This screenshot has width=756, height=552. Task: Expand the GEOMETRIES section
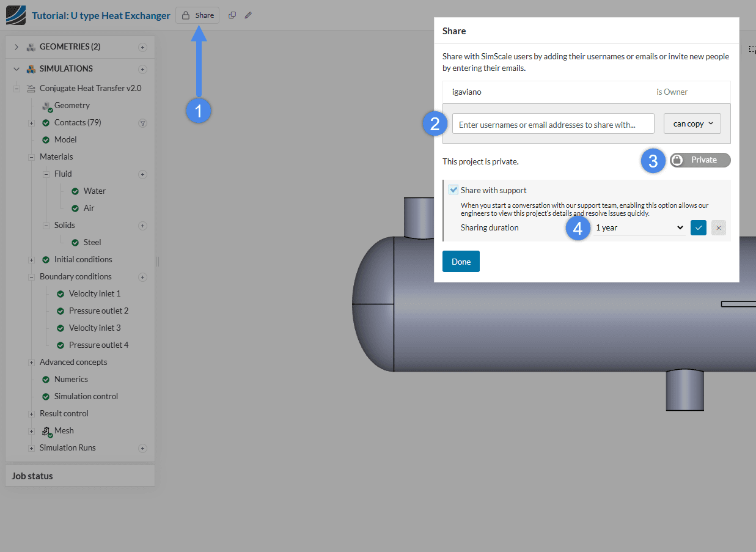coord(17,47)
